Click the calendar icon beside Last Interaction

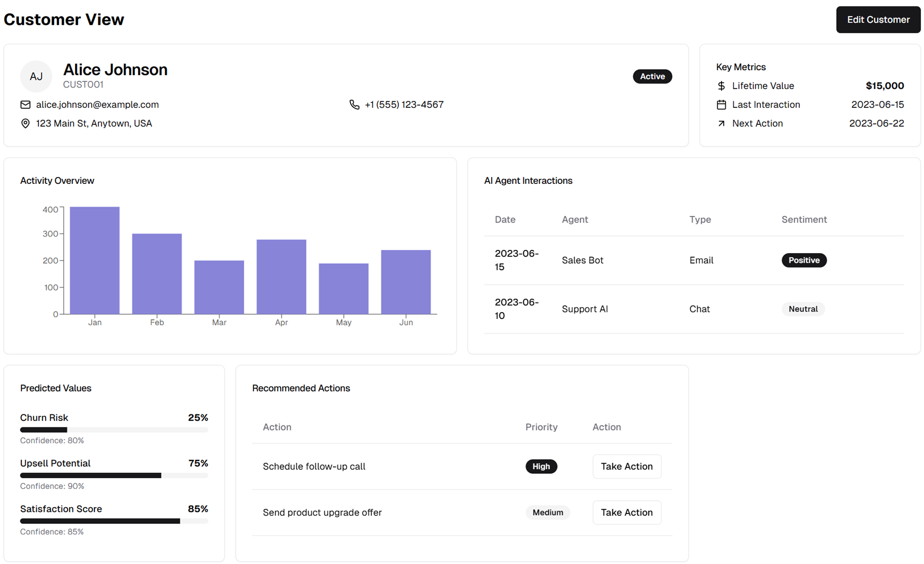tap(721, 105)
